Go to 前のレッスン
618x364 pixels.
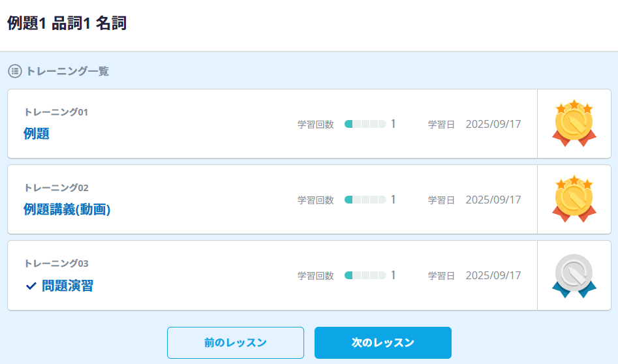236,342
